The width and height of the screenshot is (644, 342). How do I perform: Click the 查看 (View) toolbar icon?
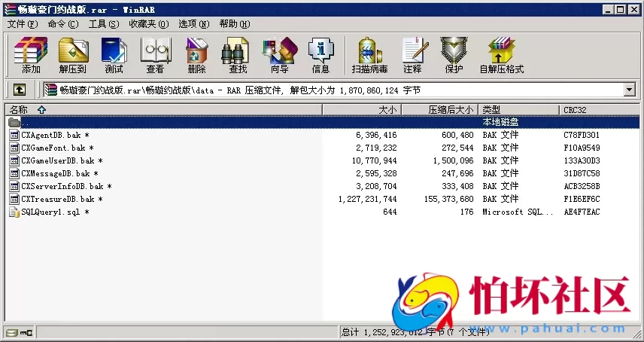pos(155,50)
